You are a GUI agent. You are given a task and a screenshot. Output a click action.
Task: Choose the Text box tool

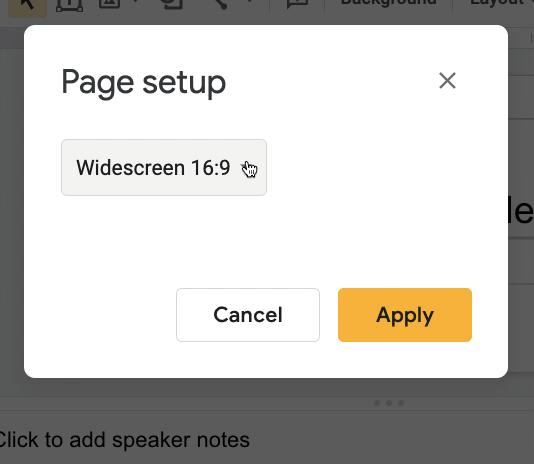(69, 5)
